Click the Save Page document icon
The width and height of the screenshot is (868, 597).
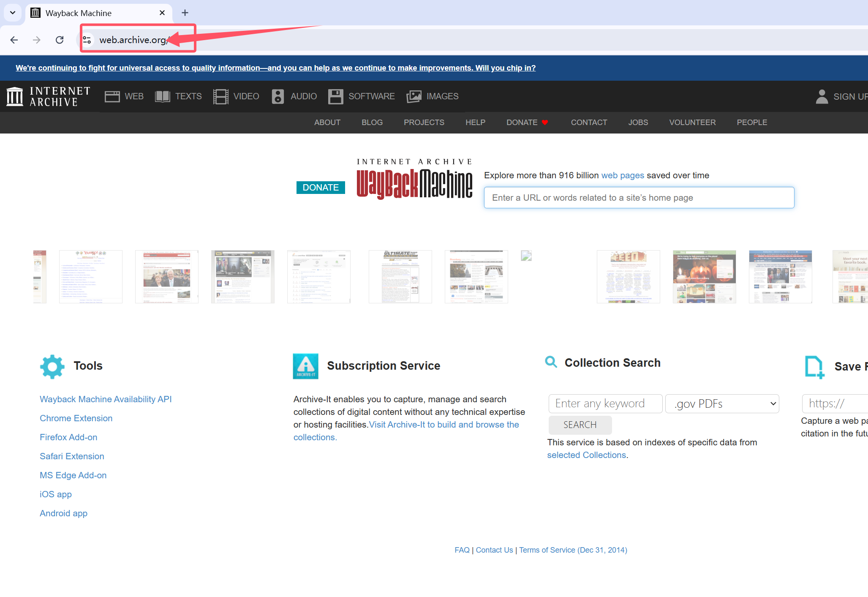(814, 367)
